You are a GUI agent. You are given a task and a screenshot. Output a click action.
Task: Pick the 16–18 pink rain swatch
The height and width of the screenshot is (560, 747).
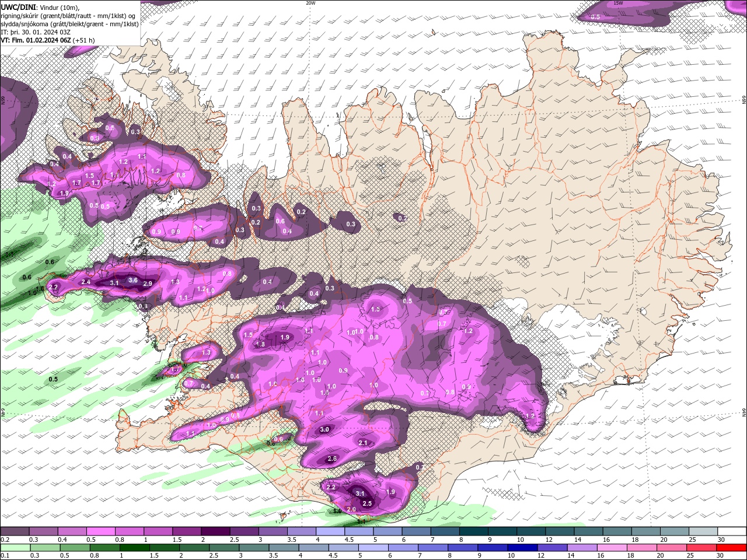click(612, 548)
